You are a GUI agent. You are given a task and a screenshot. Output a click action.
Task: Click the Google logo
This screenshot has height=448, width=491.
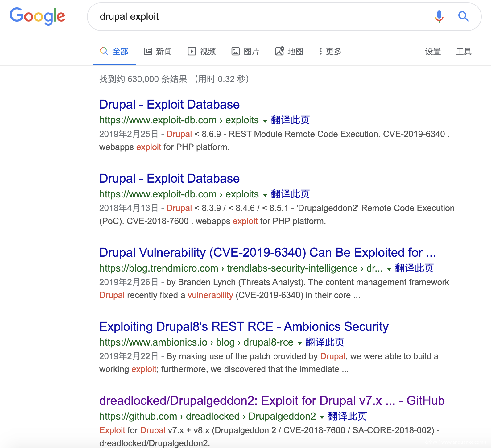click(37, 16)
